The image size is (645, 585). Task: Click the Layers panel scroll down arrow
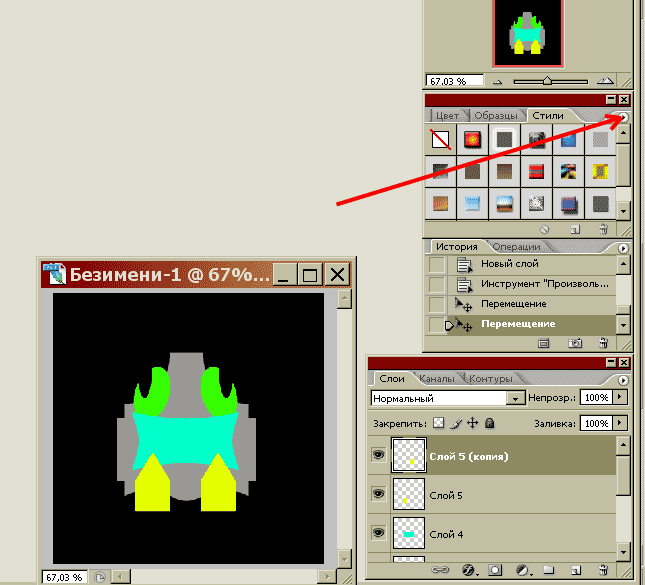click(x=623, y=552)
